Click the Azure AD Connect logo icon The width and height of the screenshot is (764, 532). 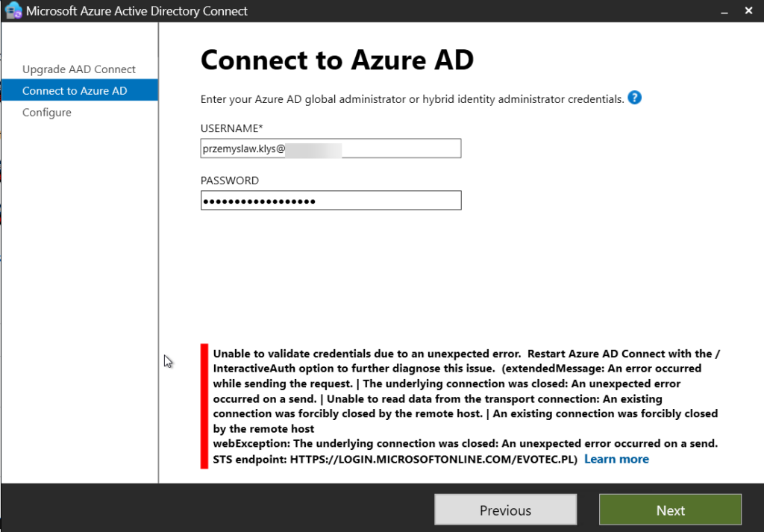click(13, 10)
